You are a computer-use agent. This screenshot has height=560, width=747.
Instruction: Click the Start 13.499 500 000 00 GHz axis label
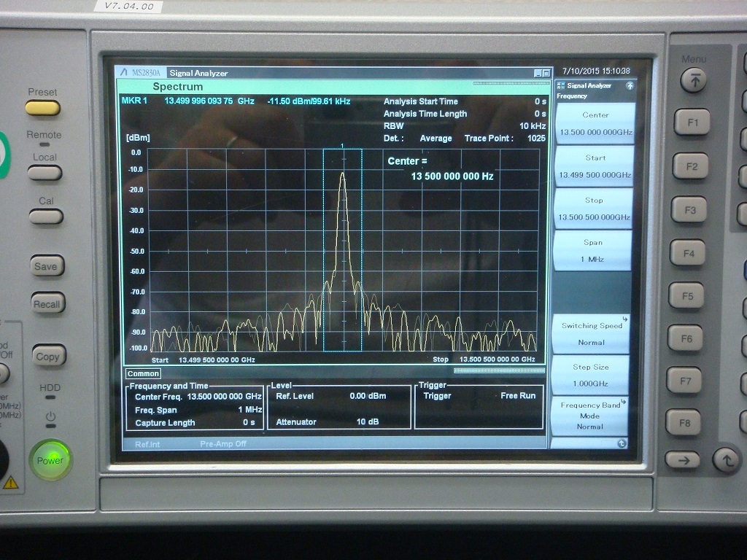204,360
